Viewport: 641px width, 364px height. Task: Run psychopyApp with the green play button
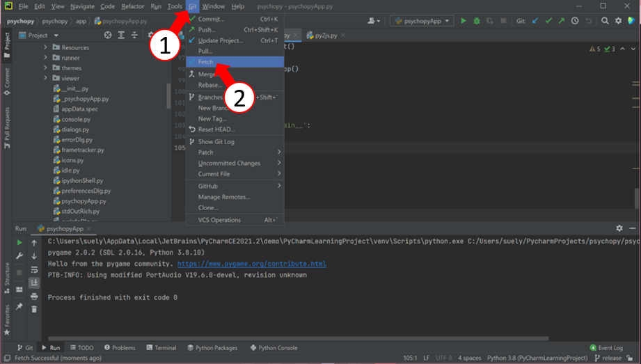tap(463, 21)
